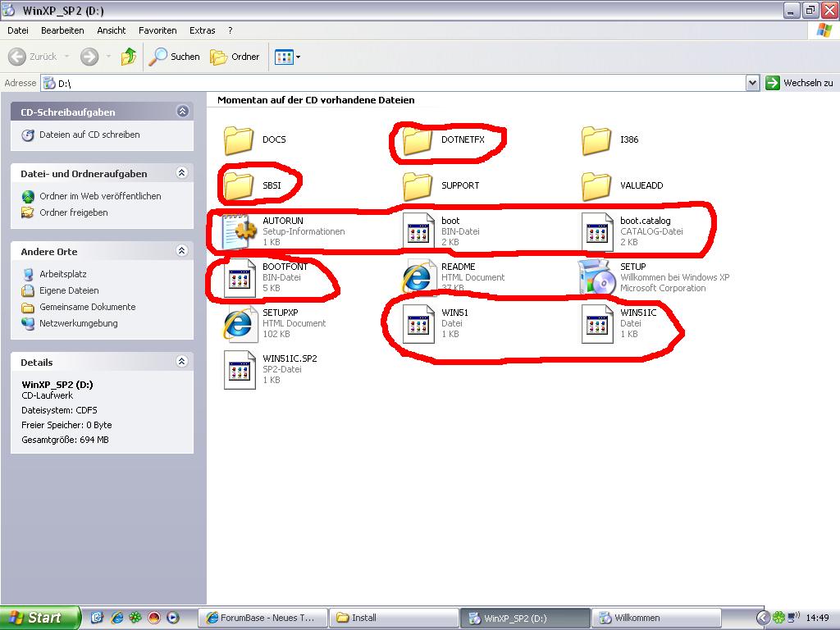Open the Ansicht menu
This screenshot has height=630, width=840.
[112, 30]
